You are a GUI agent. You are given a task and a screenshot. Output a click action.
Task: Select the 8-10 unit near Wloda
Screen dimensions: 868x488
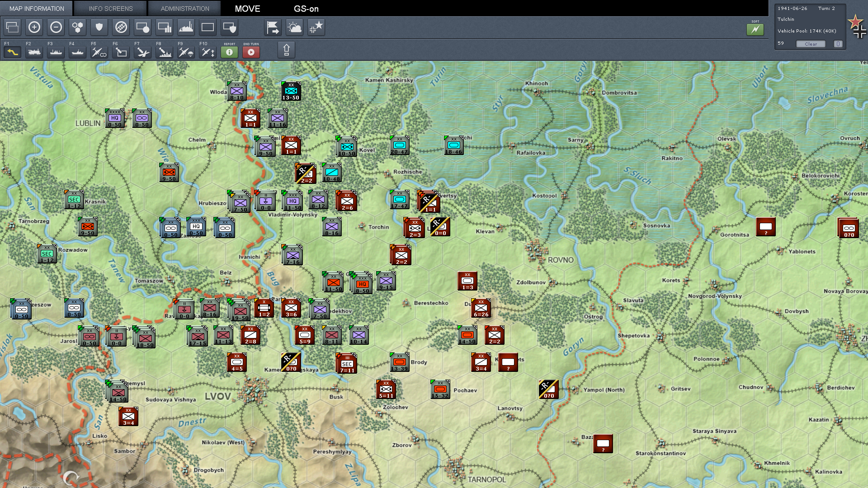point(237,91)
